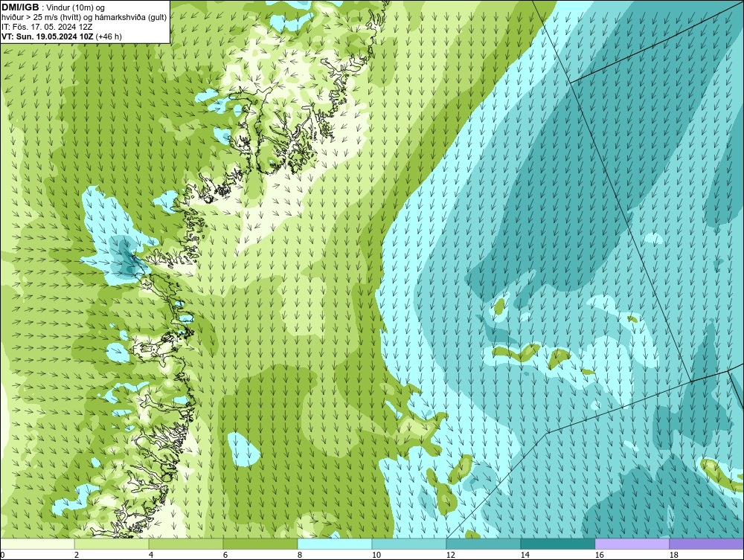
Task: Click the legend label 14
Action: (x=525, y=555)
